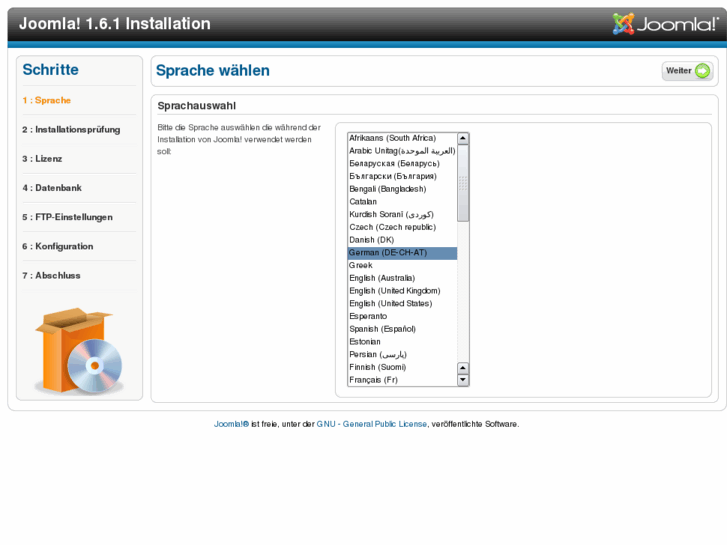Open step 2 : Installationsprüfung
The height and width of the screenshot is (545, 727).
[x=71, y=129]
